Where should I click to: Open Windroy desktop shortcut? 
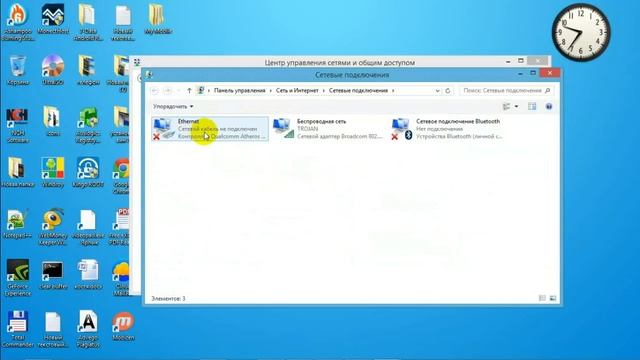(53, 172)
